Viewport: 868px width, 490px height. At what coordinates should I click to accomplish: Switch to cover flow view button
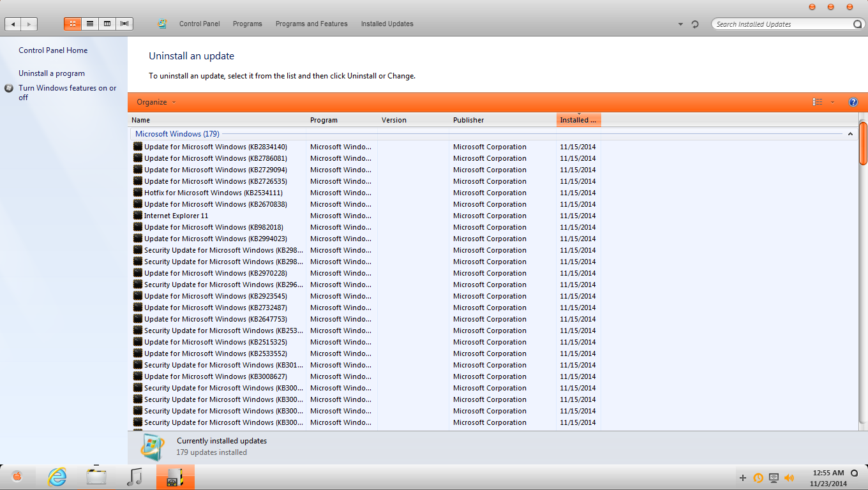(124, 24)
